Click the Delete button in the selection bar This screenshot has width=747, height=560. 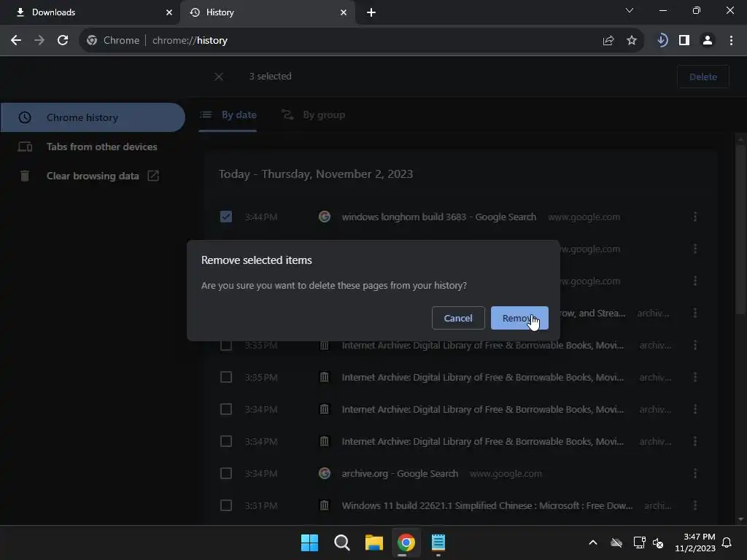pyautogui.click(x=703, y=77)
